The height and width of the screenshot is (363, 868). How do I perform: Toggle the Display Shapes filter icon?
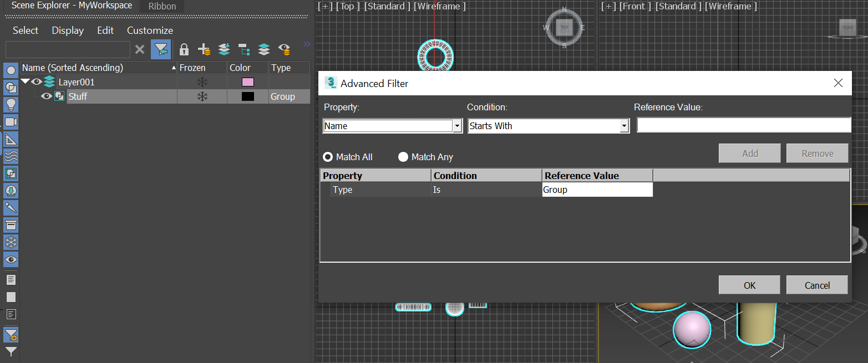11,88
